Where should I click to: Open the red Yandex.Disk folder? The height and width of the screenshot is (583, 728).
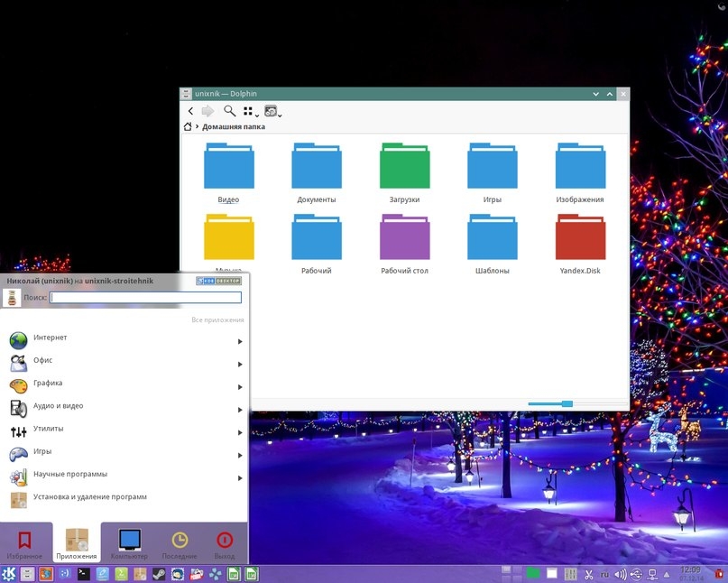click(x=580, y=237)
